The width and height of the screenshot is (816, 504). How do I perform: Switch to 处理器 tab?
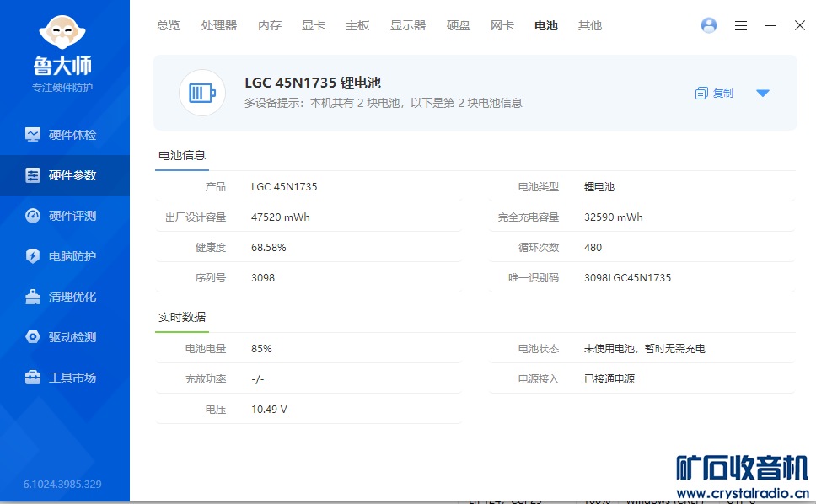pos(219,25)
